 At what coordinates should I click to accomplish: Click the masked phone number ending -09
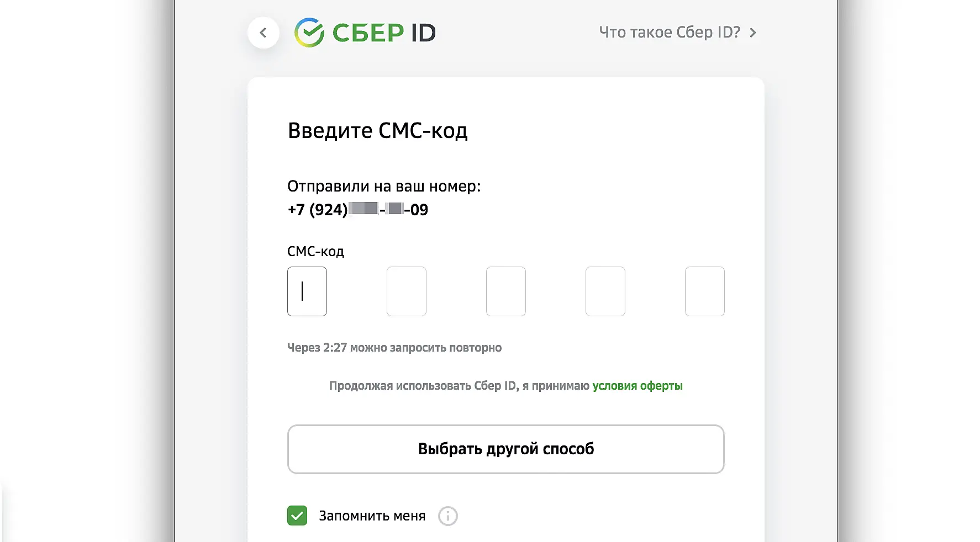coord(358,210)
